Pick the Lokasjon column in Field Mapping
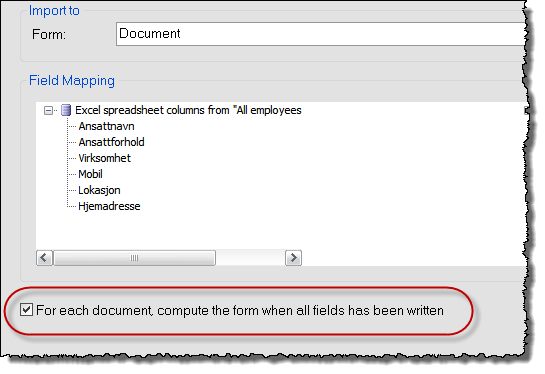Image resolution: width=545 pixels, height=374 pixels. point(99,190)
